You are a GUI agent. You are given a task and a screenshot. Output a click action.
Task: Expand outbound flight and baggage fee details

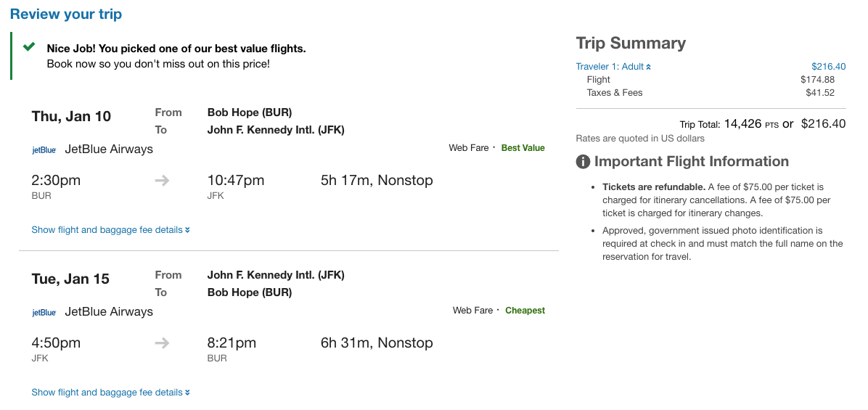[x=110, y=230]
